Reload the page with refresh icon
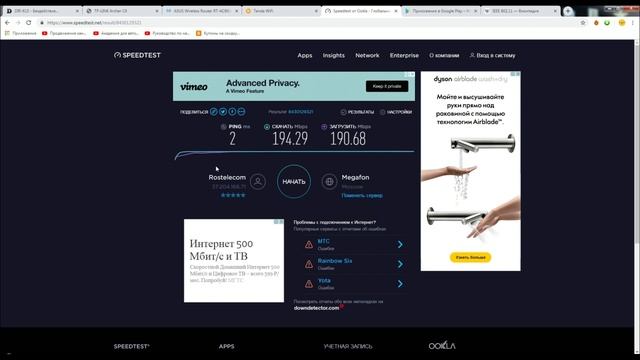Viewport: 640px width, 360px height. point(29,23)
